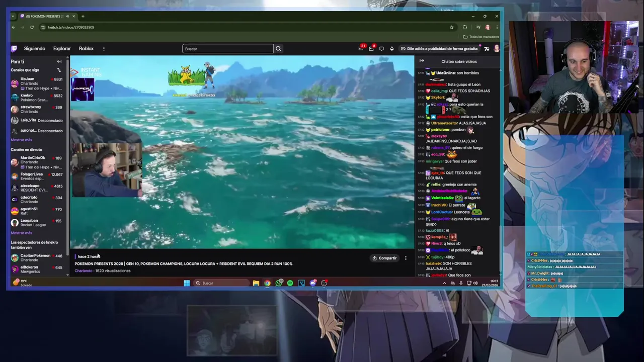Open Spotify from taskbar
644x362 pixels.
(x=290, y=283)
